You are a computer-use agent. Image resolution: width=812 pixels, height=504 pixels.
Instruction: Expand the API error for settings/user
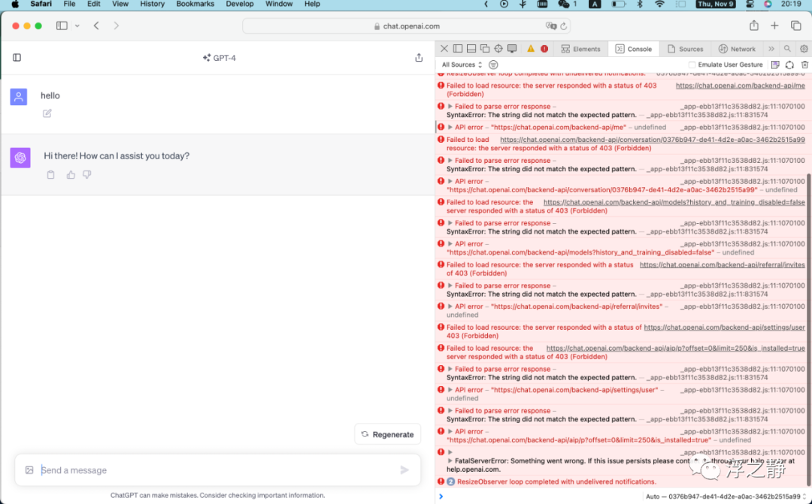coord(450,390)
